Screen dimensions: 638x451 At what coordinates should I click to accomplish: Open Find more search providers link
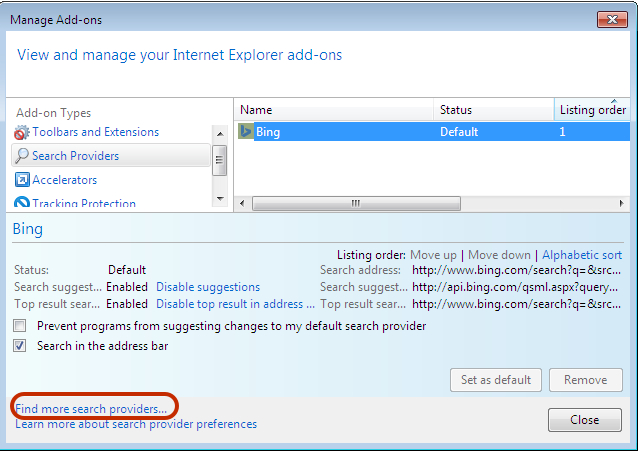tap(91, 409)
